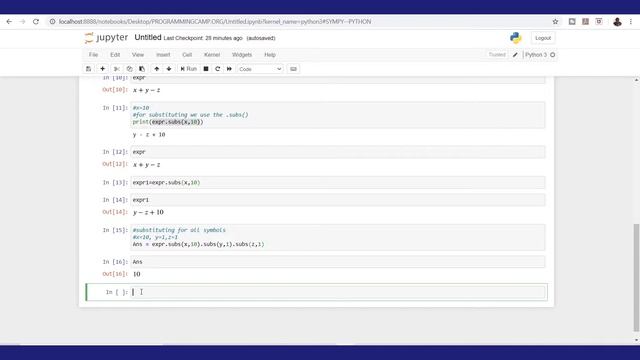
Task: Open the Widgets menu
Action: (x=242, y=55)
